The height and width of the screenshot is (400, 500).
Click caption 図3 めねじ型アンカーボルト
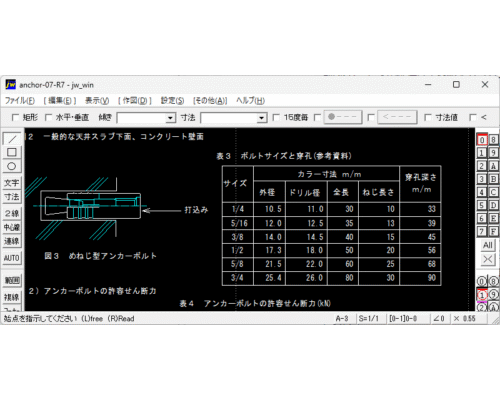(100, 256)
